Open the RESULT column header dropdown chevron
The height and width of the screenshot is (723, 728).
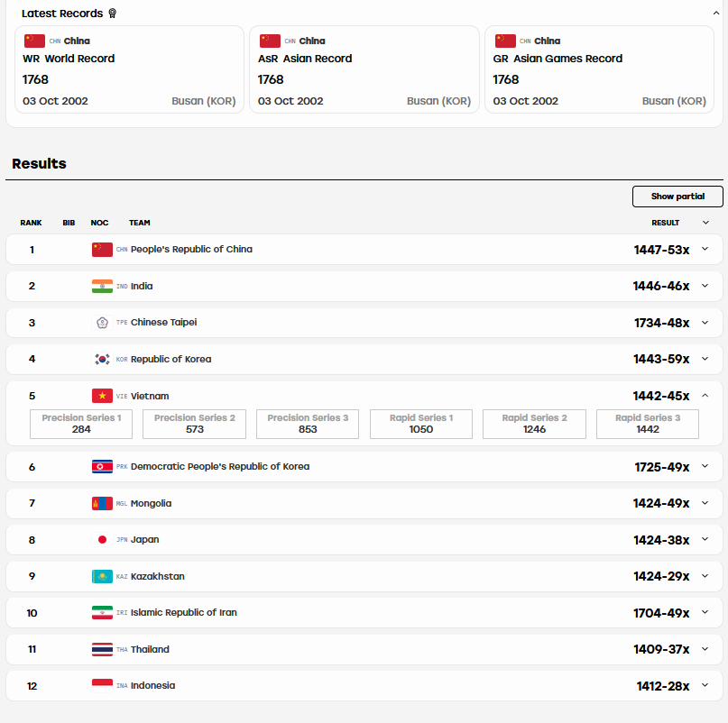pos(705,223)
